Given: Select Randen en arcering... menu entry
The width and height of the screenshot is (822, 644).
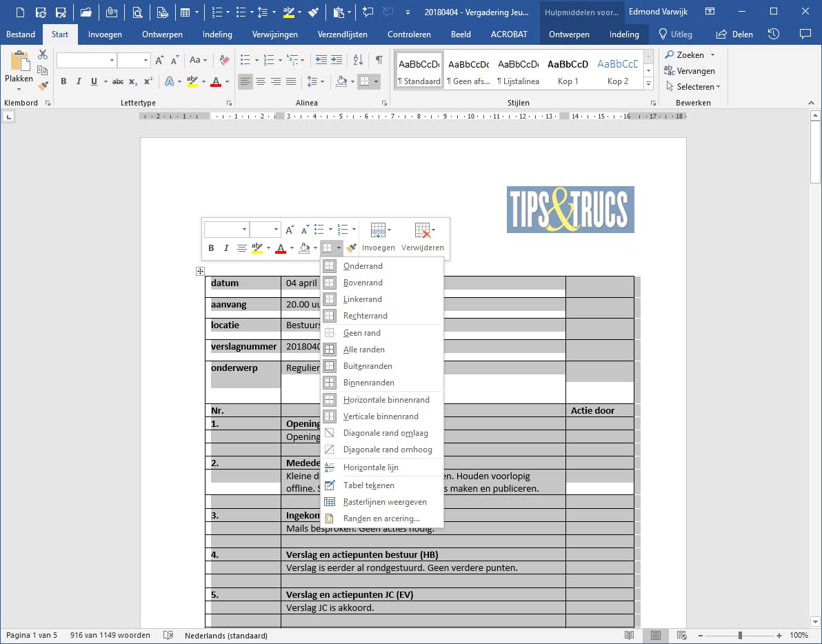Looking at the screenshot, I should [x=382, y=519].
